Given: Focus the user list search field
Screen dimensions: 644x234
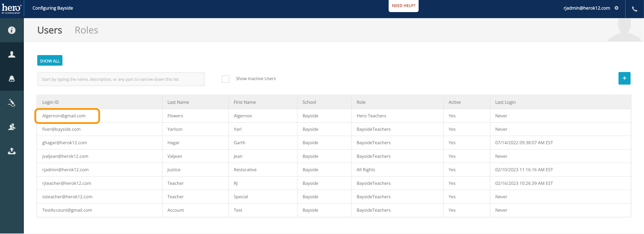Looking at the screenshot, I should [x=121, y=79].
